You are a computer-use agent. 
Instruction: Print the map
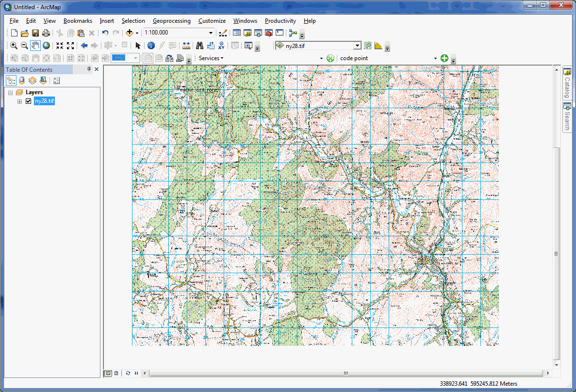click(x=46, y=33)
